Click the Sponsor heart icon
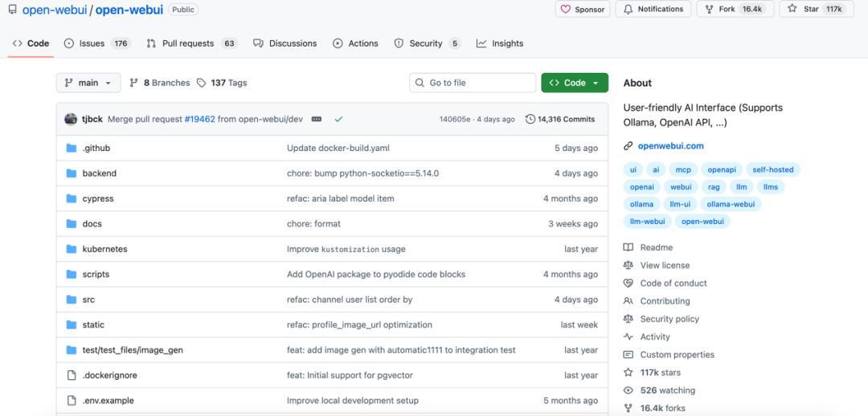 pyautogui.click(x=566, y=10)
